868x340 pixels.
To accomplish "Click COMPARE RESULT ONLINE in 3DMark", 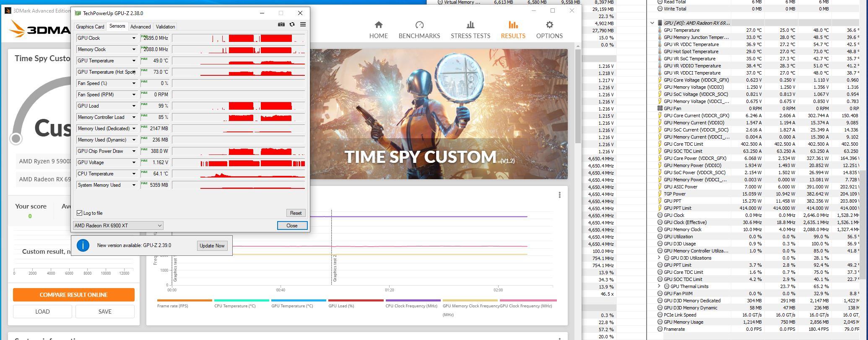I will click(x=73, y=295).
